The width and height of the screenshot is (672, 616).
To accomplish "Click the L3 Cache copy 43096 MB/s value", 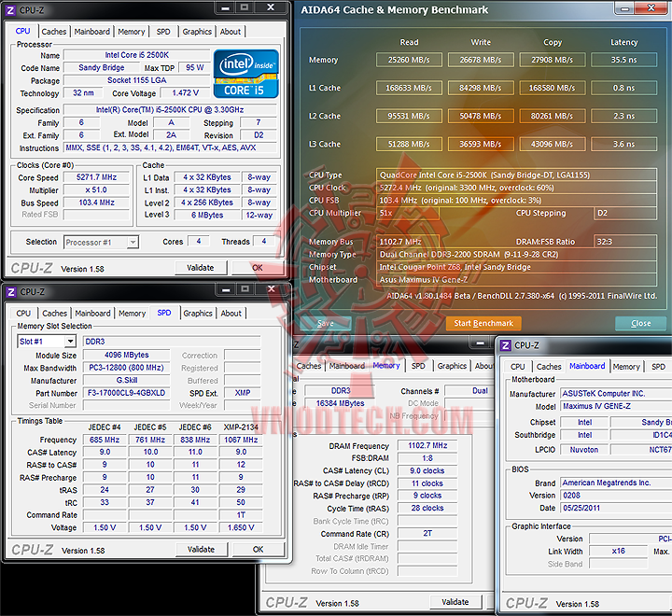I will [552, 144].
